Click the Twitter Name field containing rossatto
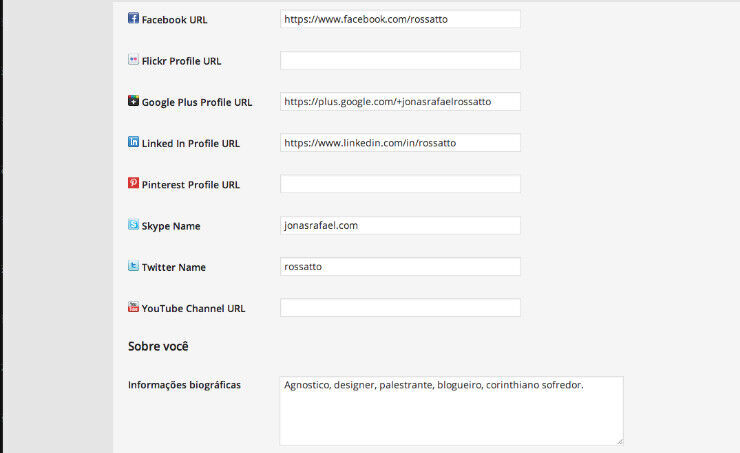Viewport: 740px width, 453px height. pyautogui.click(x=400, y=266)
